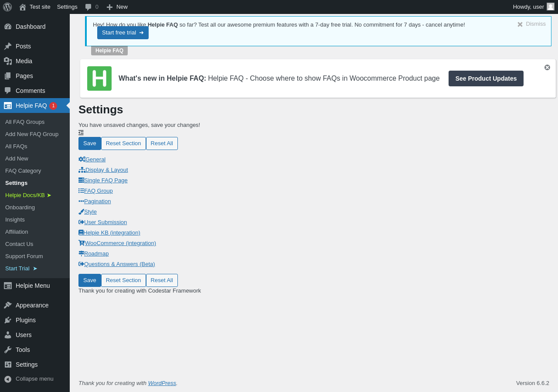Click Reset All above the General link

pyautogui.click(x=162, y=143)
